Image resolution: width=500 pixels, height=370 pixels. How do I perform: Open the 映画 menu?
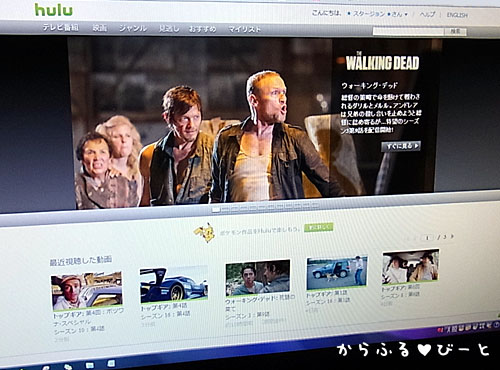coord(100,28)
